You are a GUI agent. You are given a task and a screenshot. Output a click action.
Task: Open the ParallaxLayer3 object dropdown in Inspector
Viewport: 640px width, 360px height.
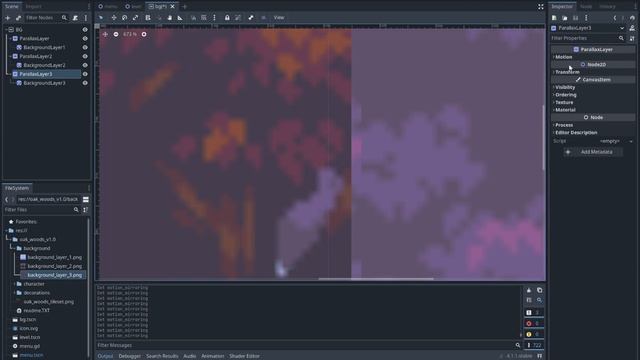tap(588, 28)
